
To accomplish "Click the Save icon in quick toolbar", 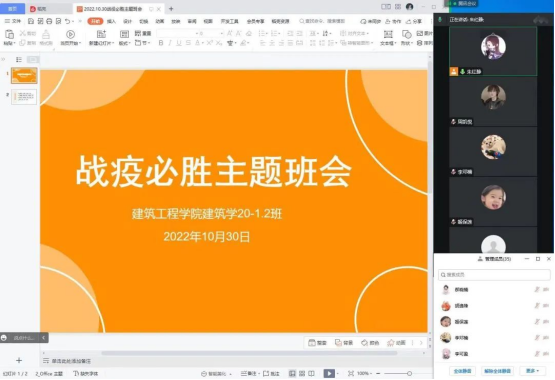I will 31,21.
